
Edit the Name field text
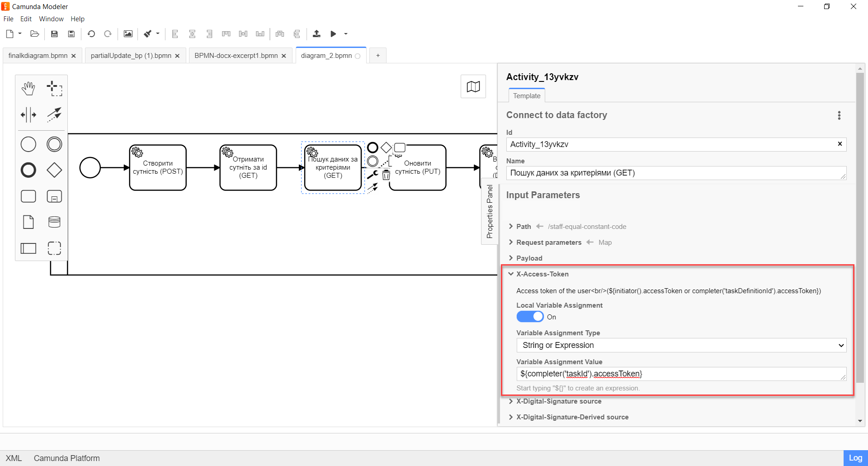coord(676,173)
